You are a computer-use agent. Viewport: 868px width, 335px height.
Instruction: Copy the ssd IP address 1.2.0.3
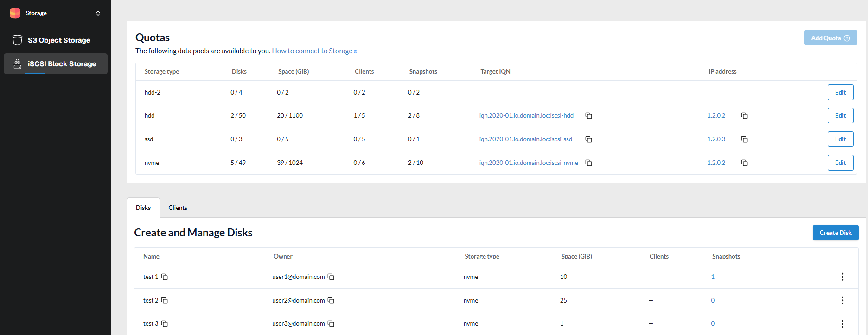[744, 139]
